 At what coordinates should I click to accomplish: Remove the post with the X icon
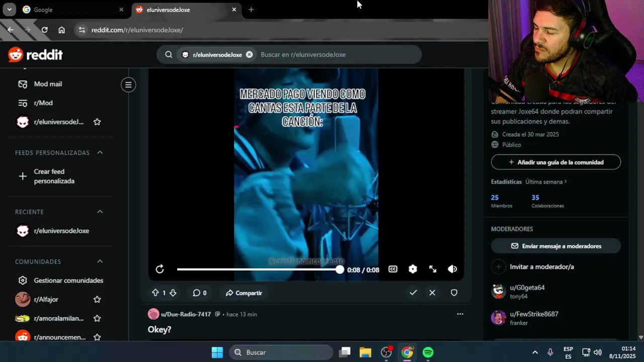pyautogui.click(x=432, y=293)
